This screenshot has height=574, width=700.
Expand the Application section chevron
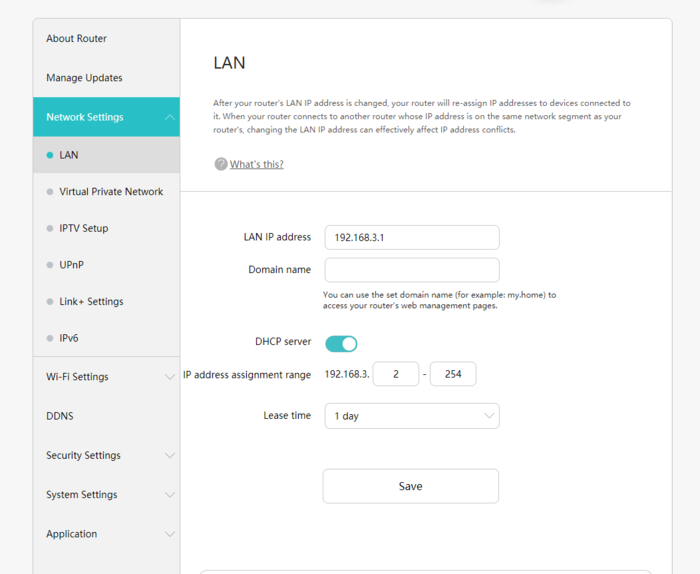170,534
